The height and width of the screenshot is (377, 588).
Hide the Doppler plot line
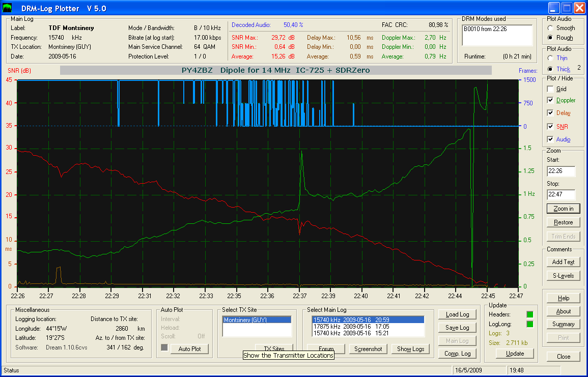(550, 100)
